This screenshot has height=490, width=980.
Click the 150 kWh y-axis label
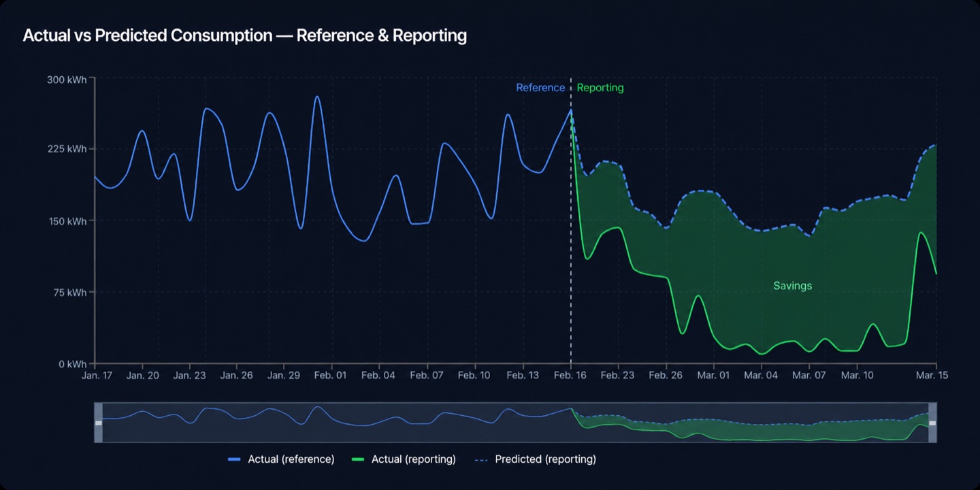point(67,221)
